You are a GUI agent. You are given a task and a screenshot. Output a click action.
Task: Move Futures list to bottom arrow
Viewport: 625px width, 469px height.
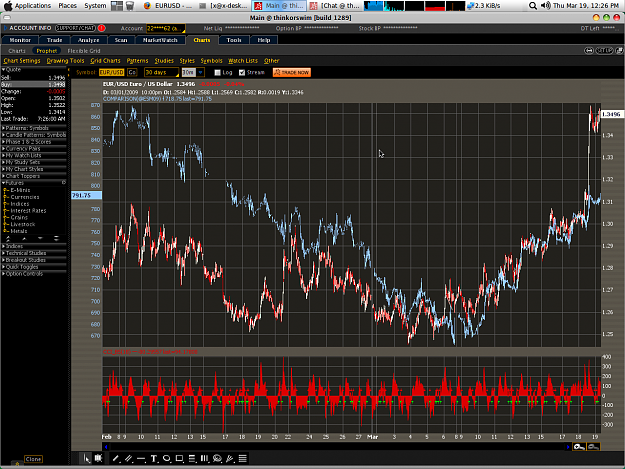click(x=56, y=238)
